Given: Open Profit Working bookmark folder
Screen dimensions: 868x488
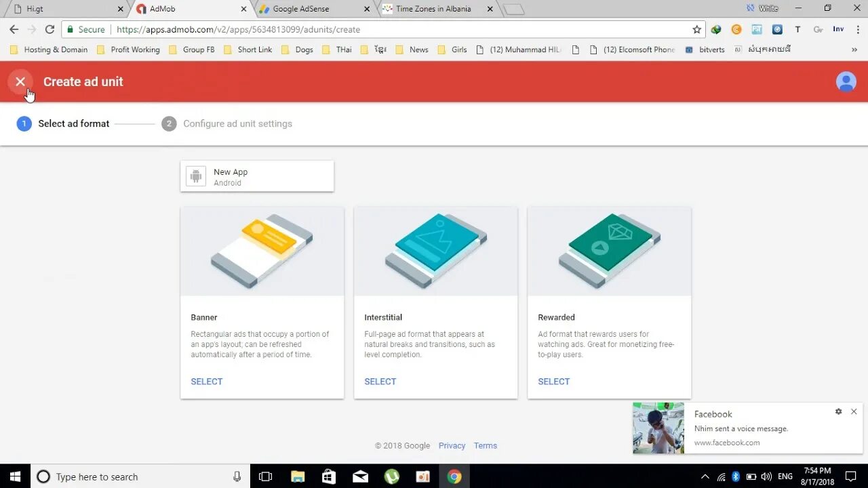Looking at the screenshot, I should click(x=128, y=49).
